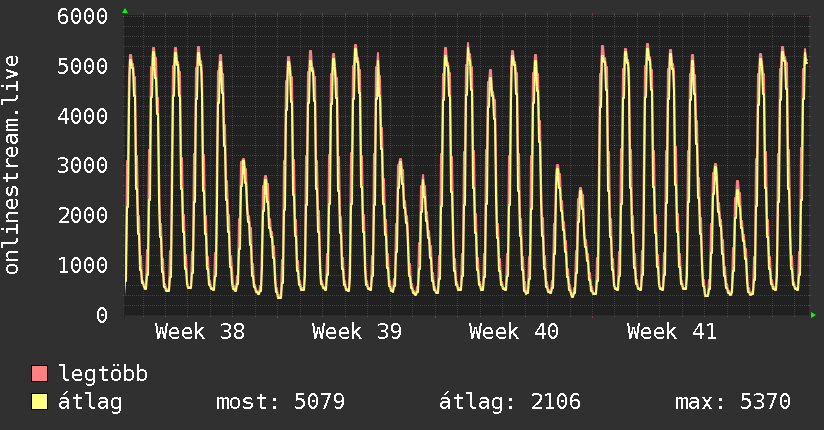Click the green arrow atop the y-axis

[x=125, y=11]
